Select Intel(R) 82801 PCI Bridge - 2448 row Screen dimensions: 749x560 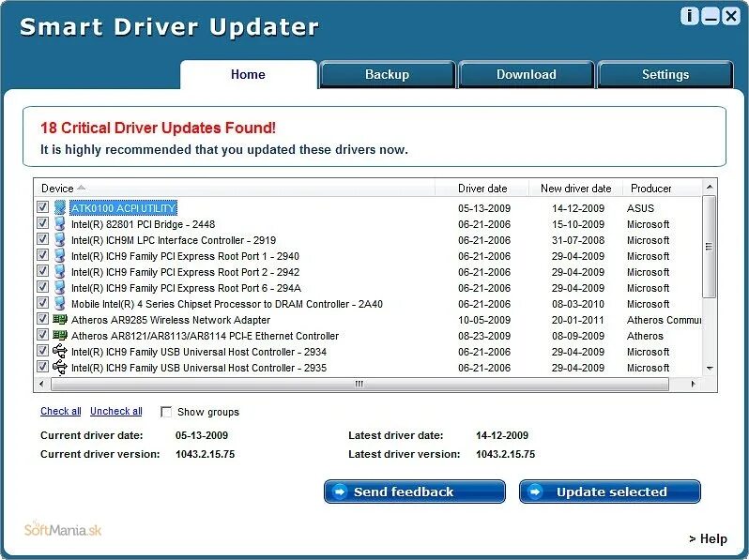pos(368,224)
